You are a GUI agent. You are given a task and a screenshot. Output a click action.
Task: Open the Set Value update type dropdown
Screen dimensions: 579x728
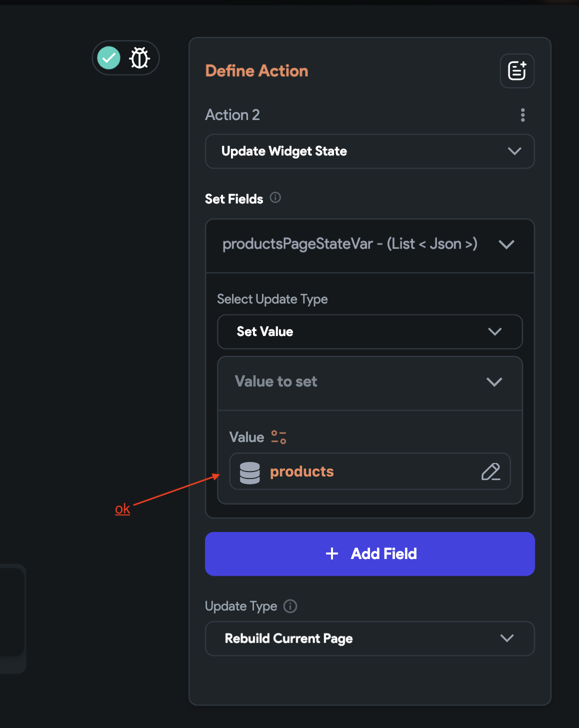(370, 331)
